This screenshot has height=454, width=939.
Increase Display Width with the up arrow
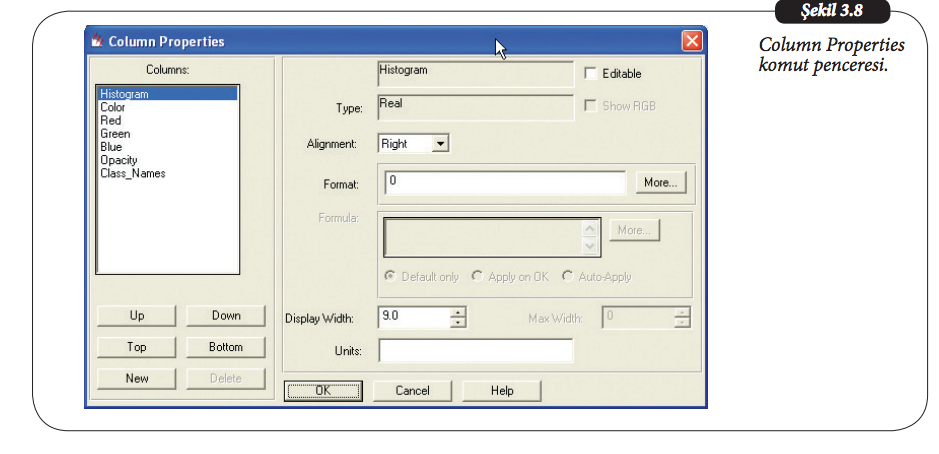458,312
